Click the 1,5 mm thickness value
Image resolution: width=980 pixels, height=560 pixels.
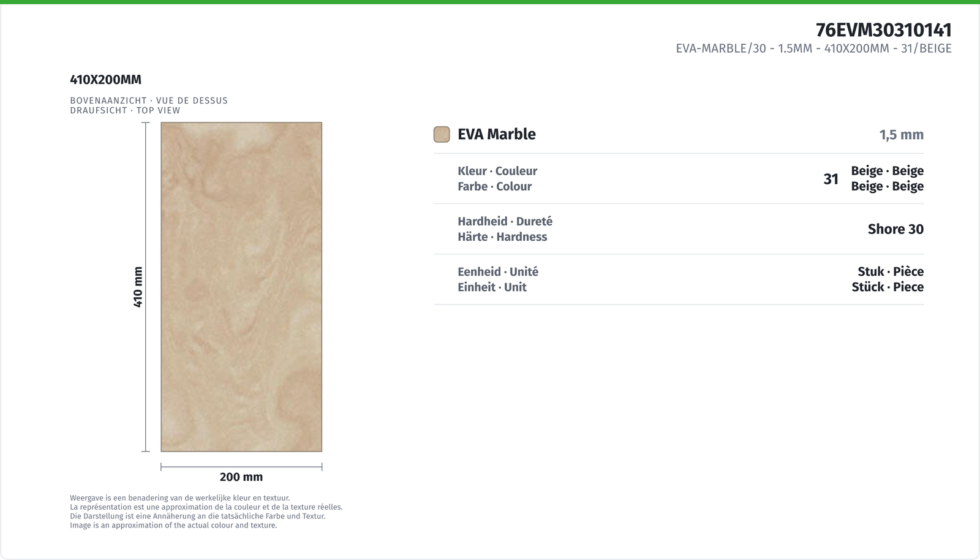coord(901,135)
